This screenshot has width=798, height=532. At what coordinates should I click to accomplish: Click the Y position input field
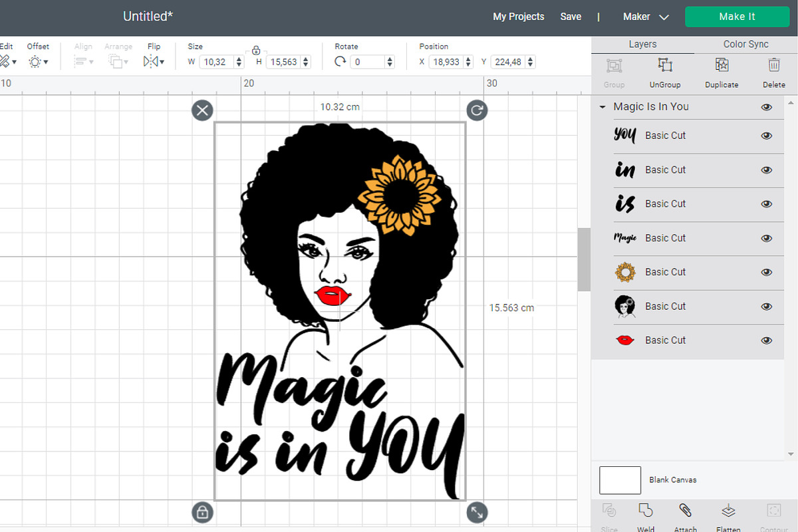509,62
